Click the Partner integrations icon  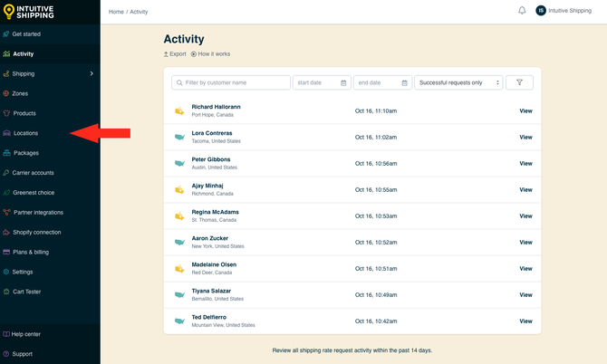pyautogui.click(x=6, y=213)
